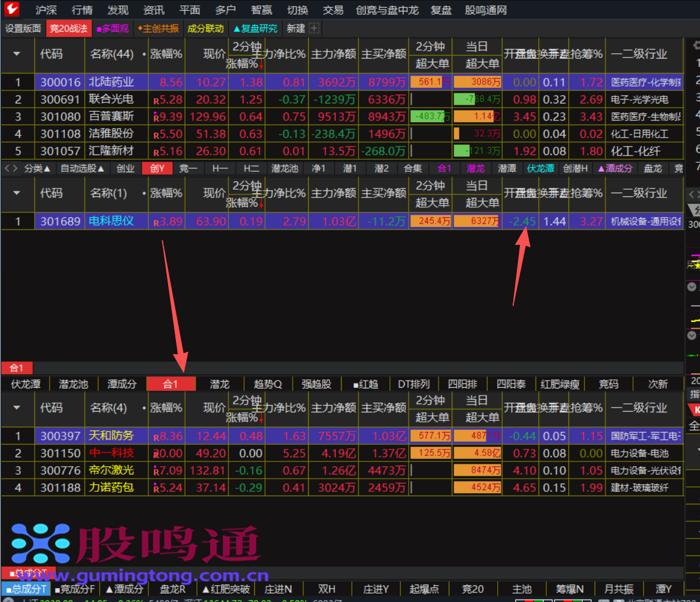Select the 百普赛斯 stock row
Image resolution: width=700 pixels, height=602 pixels.
(342, 116)
